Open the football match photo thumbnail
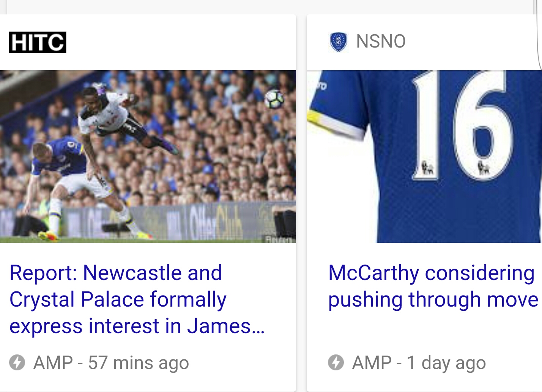 148,156
